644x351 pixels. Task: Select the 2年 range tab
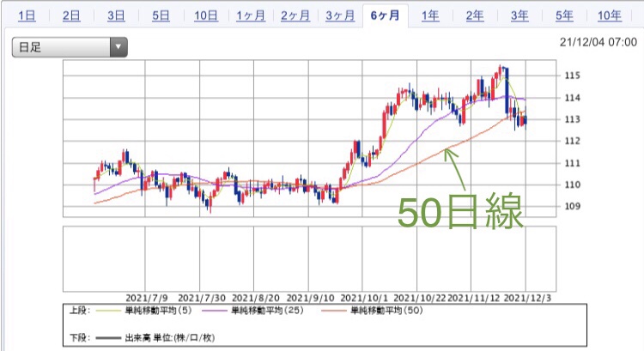coord(475,16)
